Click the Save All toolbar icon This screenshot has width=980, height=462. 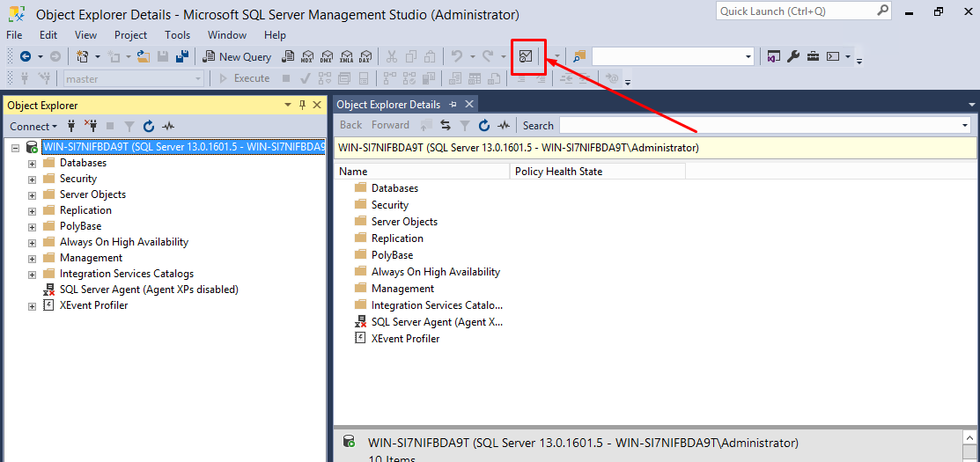click(182, 57)
